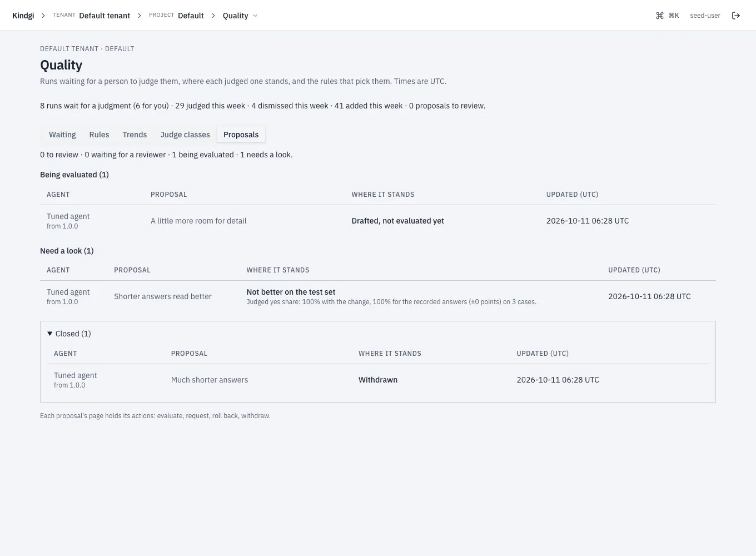This screenshot has height=556, width=756.
Task: Click 'Judged yes share' detail line
Action: coord(391,302)
